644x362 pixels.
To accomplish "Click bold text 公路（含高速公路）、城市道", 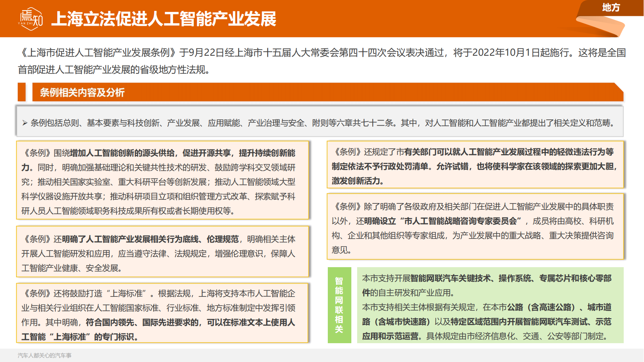I will pos(559,307).
